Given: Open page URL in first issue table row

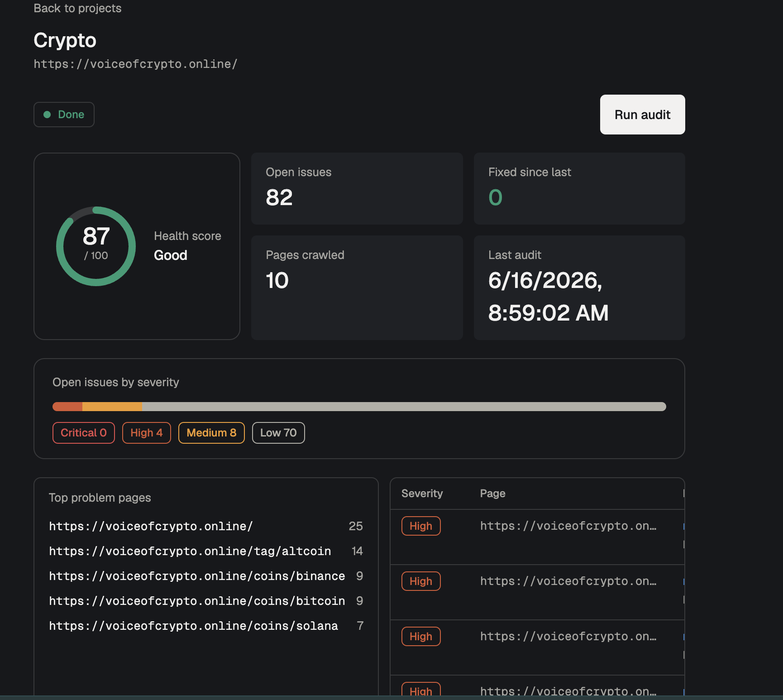Looking at the screenshot, I should (x=568, y=526).
